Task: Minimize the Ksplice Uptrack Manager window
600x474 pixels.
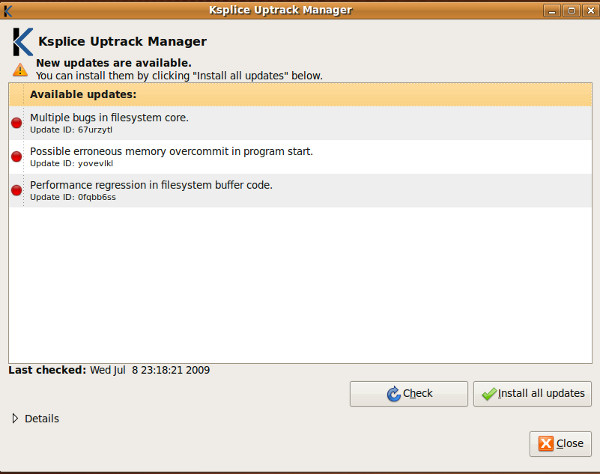Action: click(x=551, y=11)
